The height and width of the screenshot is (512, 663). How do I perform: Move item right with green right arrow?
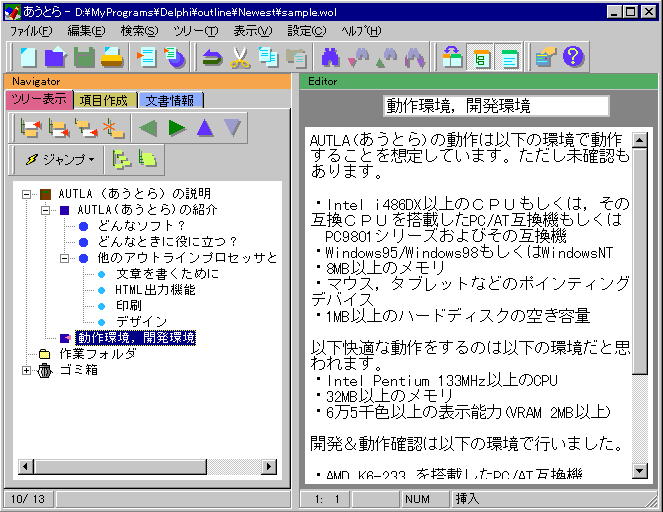[x=177, y=128]
